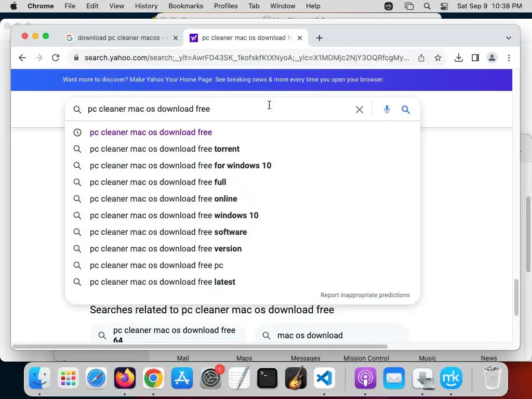Open Terminal from the Dock
The image size is (532, 399).
click(267, 378)
